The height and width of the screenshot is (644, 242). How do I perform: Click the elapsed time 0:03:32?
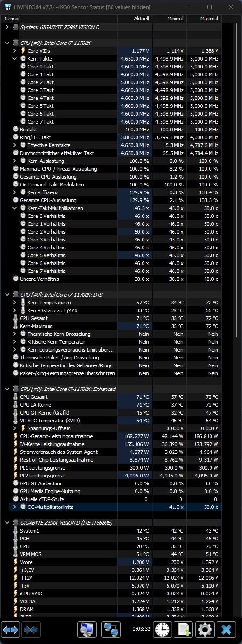point(141,629)
